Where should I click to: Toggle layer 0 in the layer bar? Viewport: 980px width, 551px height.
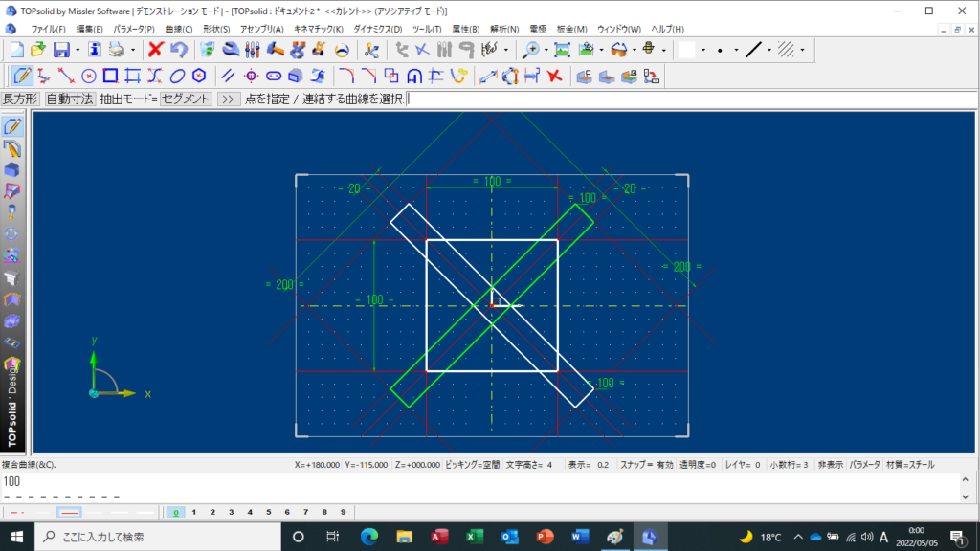[176, 513]
